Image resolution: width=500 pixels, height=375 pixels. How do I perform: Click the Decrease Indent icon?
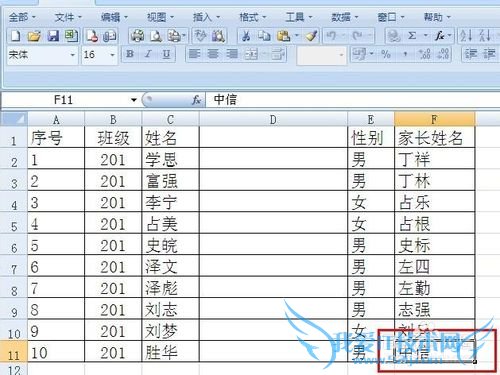(471, 54)
